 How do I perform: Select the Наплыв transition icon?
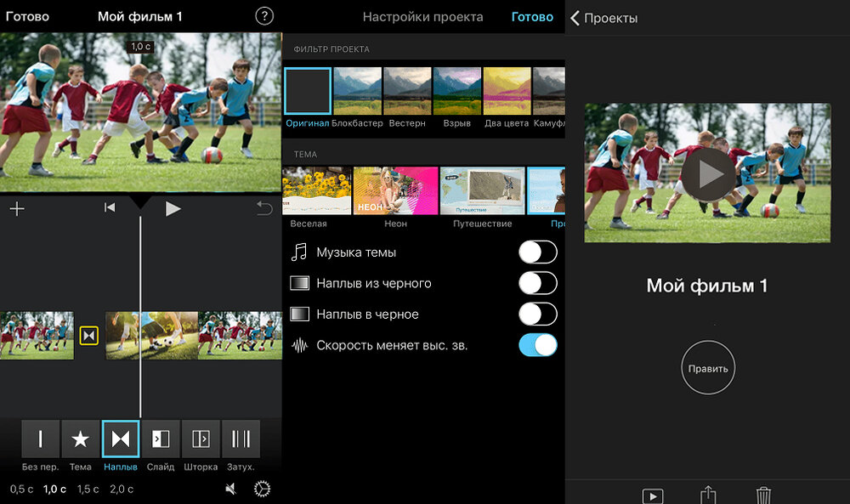pos(121,438)
